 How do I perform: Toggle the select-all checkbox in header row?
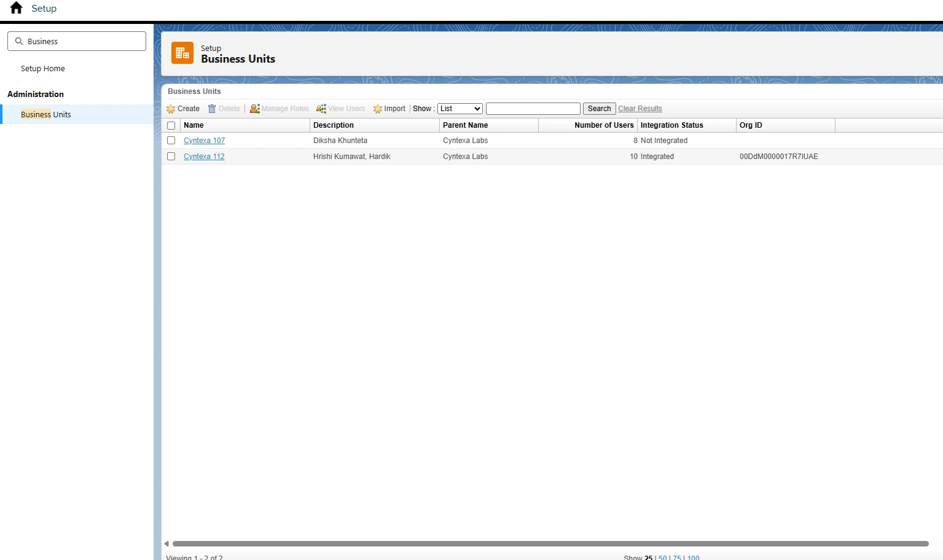point(171,125)
